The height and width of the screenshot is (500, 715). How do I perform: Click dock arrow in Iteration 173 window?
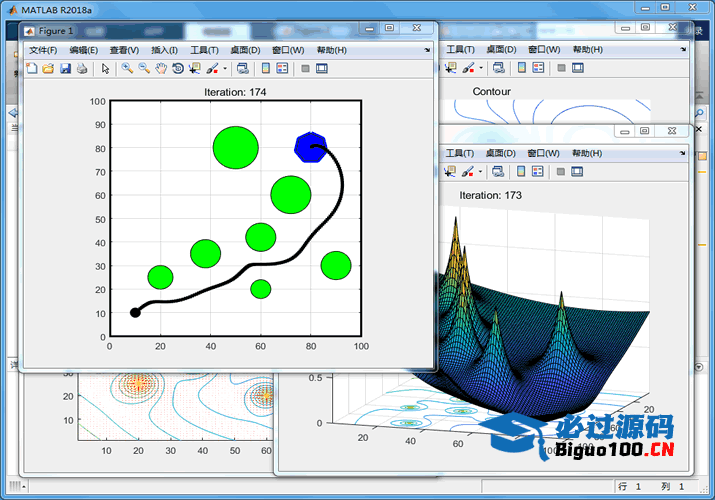pos(682,153)
